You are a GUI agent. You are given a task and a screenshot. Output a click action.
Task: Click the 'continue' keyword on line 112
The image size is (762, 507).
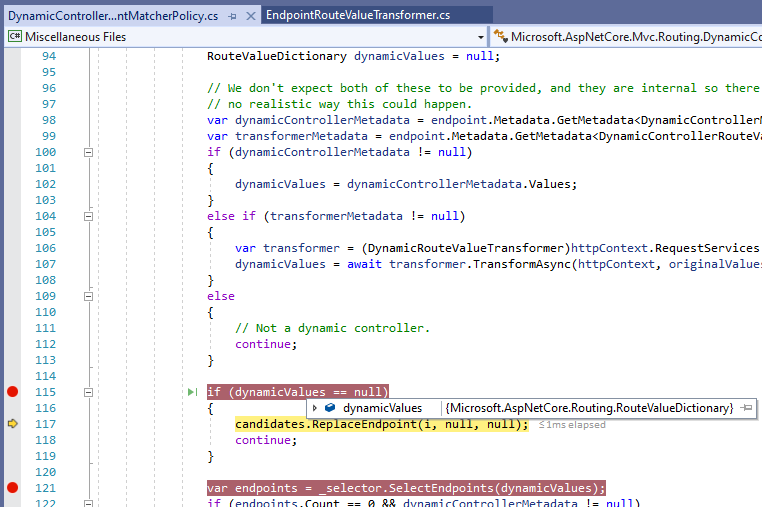click(263, 344)
